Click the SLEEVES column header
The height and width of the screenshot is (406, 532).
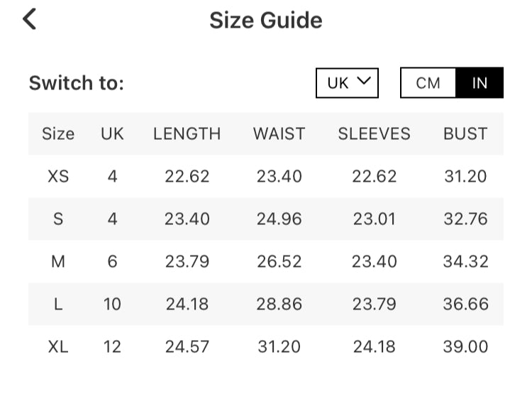pos(374,133)
